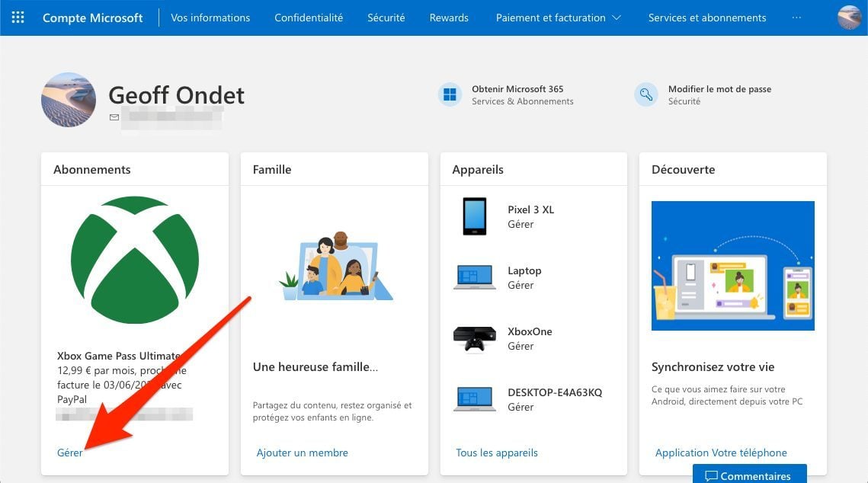Click the Abonnements card heading
Screen dimensions: 868x483
[x=92, y=169]
